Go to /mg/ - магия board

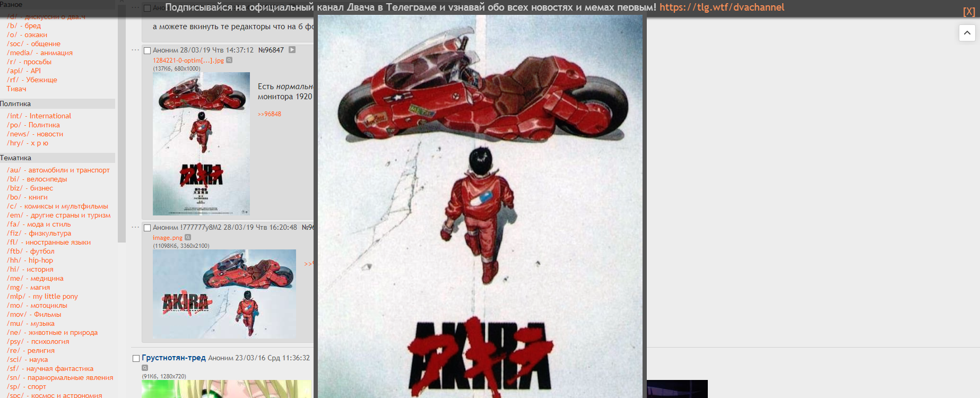coord(29,287)
